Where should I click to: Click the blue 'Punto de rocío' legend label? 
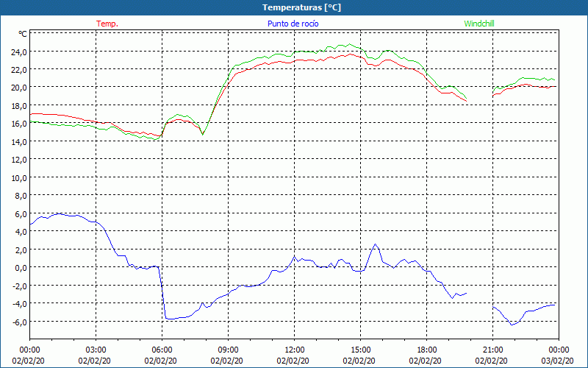click(x=293, y=24)
